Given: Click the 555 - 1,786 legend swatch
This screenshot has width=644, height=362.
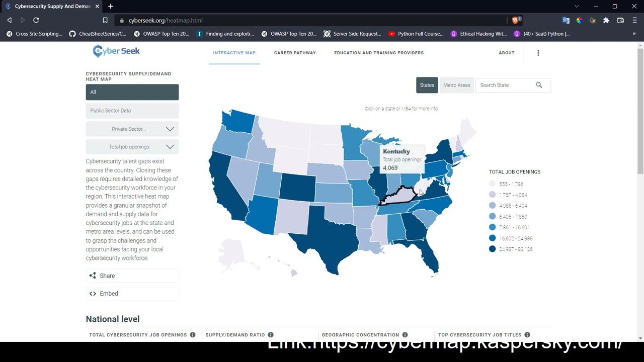Looking at the screenshot, I should (x=492, y=184).
